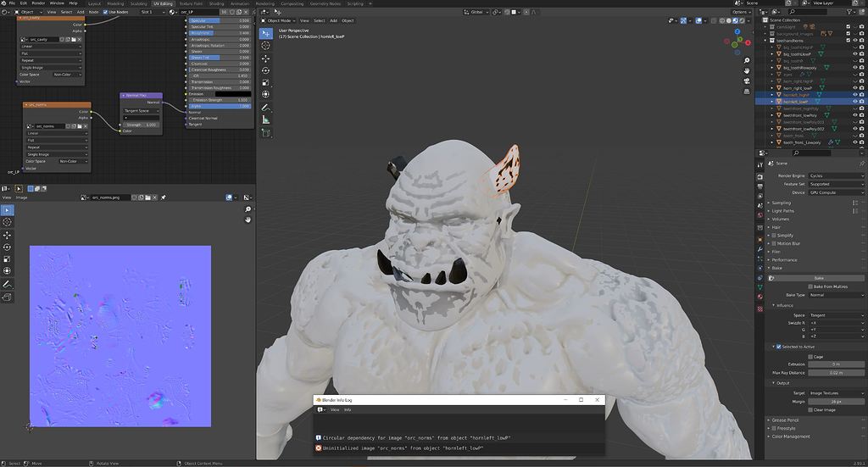This screenshot has width=868, height=467.
Task: Select the Annotate tool in viewport toolbar
Action: [x=265, y=108]
